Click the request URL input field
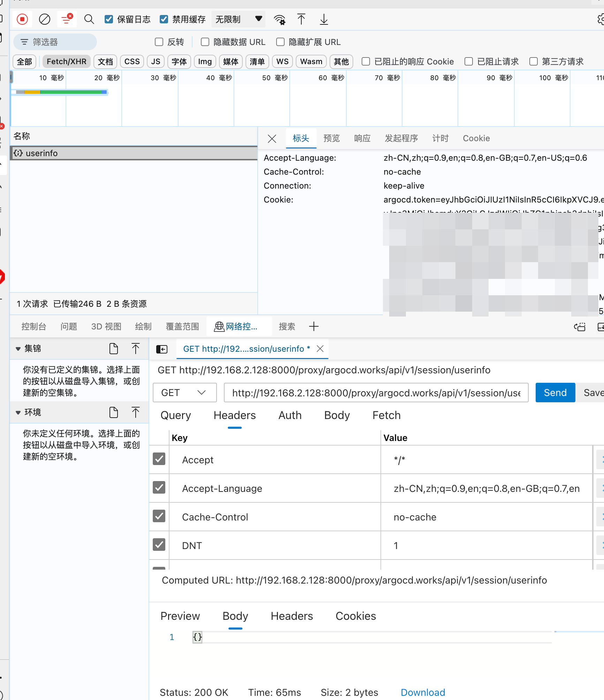 click(x=376, y=393)
